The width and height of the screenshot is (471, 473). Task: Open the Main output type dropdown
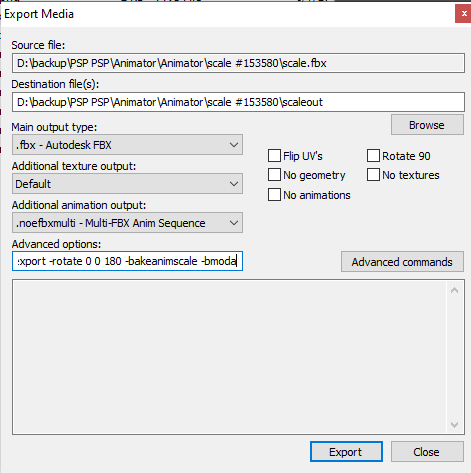[127, 145]
